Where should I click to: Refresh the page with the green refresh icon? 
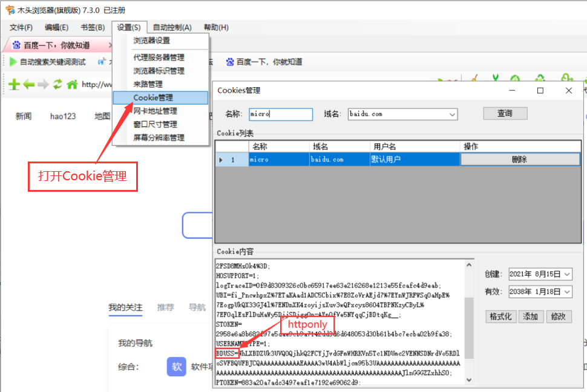[x=57, y=85]
